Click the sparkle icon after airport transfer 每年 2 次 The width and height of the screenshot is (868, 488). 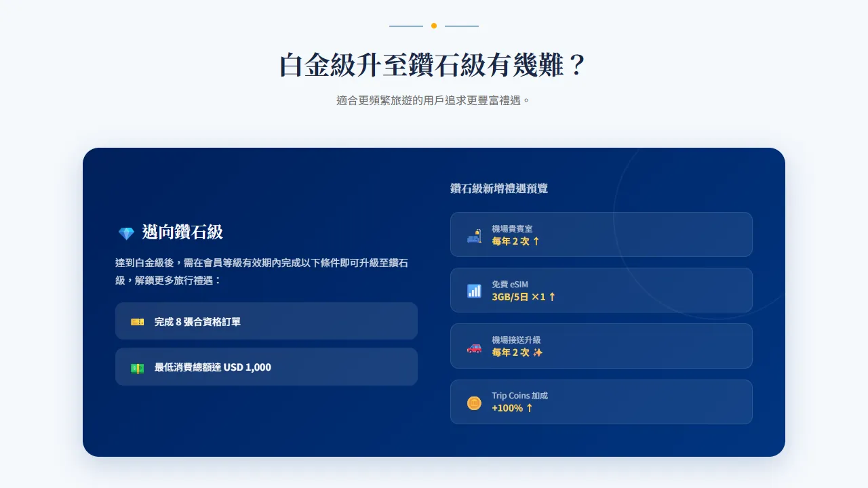coord(538,352)
